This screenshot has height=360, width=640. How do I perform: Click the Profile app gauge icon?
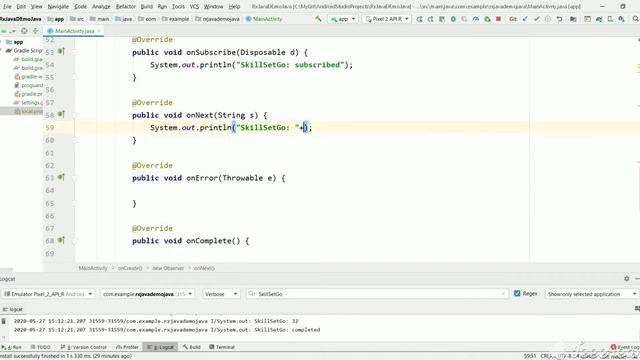(476, 19)
